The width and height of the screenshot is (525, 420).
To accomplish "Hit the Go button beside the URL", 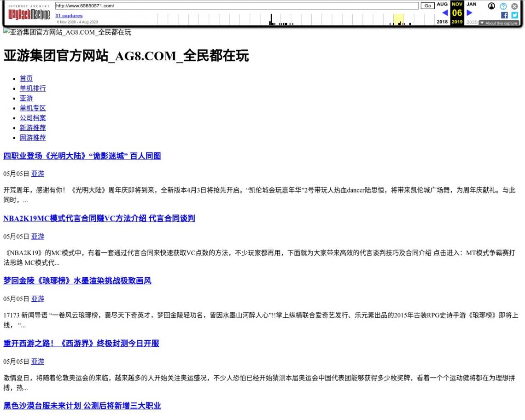I will pos(427,6).
